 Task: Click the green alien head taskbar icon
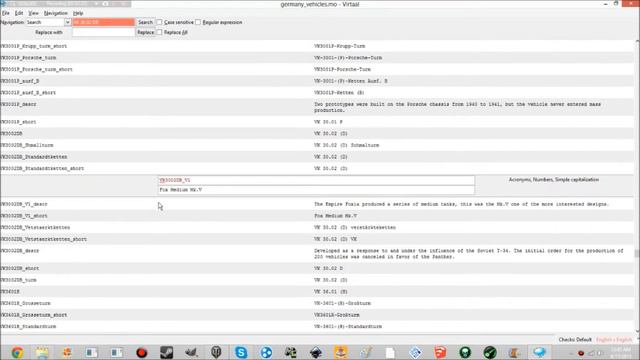click(x=465, y=352)
